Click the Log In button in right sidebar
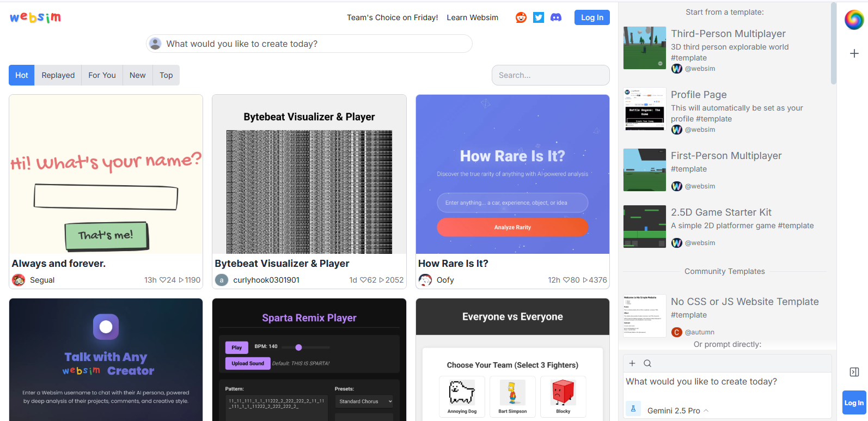The width and height of the screenshot is (868, 421). tap(854, 403)
